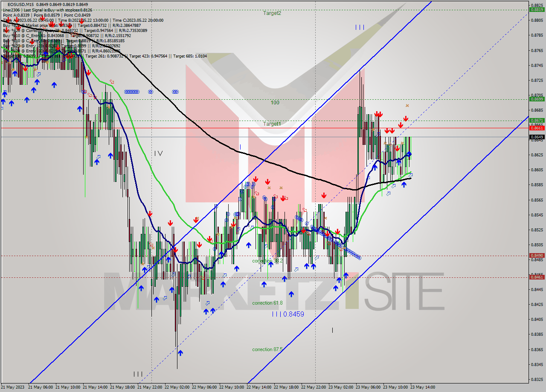Click the Target2 level label
This screenshot has height=392, width=546.
click(x=272, y=13)
